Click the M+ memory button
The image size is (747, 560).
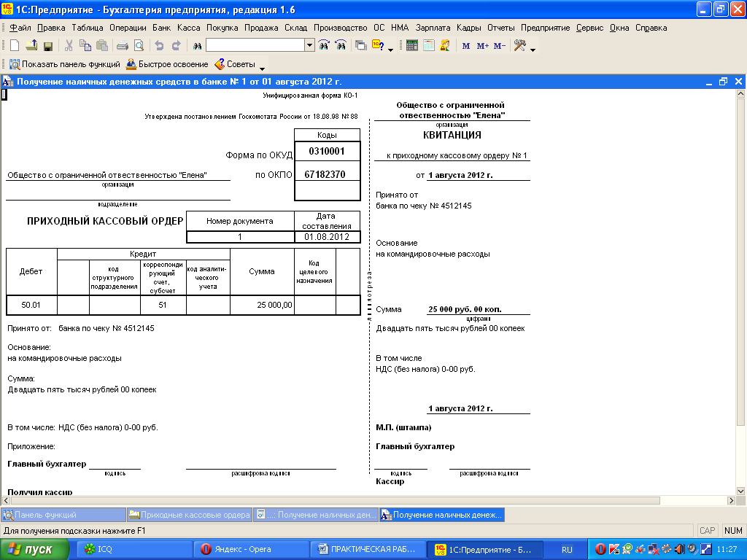point(483,46)
